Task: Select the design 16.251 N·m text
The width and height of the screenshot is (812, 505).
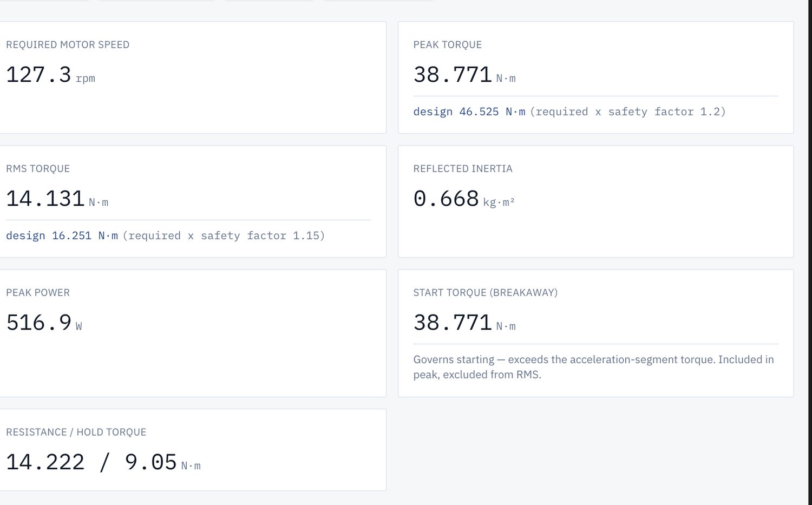Action: (x=62, y=236)
